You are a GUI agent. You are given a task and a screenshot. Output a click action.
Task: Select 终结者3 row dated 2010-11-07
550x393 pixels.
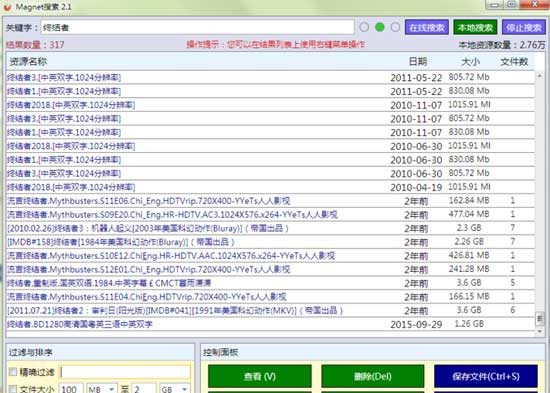270,119
